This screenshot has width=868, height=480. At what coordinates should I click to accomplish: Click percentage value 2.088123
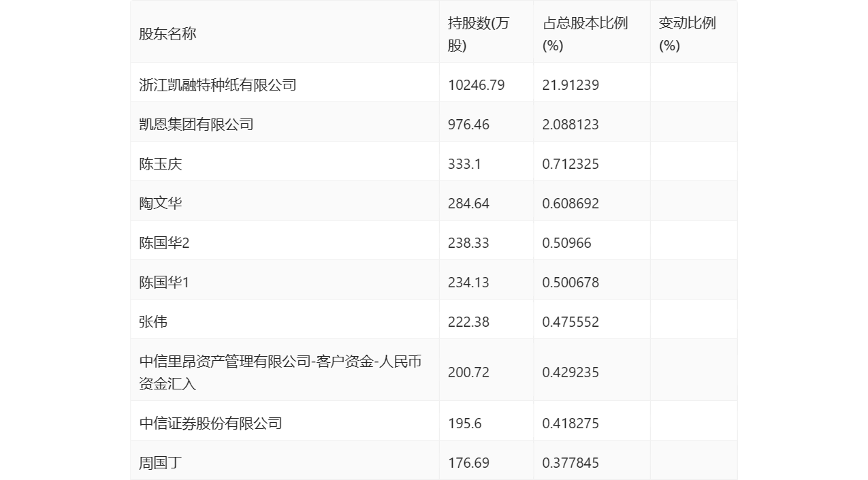[x=570, y=125]
